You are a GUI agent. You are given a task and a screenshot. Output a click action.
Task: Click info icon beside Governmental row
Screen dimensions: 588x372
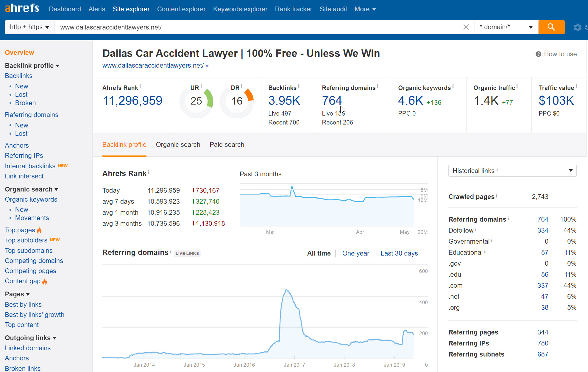[492, 240]
